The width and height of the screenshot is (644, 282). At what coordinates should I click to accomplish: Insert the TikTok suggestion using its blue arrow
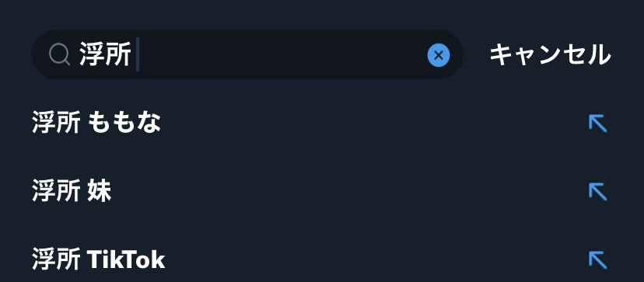[x=597, y=259]
